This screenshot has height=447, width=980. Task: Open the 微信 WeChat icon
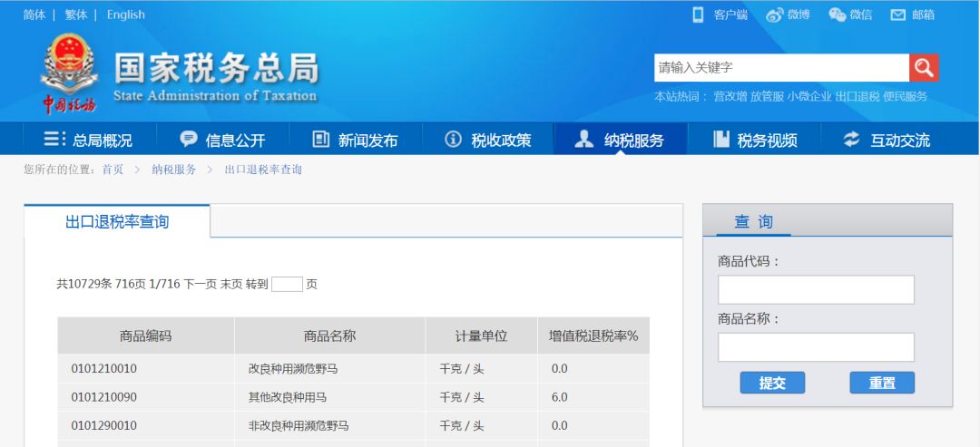click(x=837, y=15)
